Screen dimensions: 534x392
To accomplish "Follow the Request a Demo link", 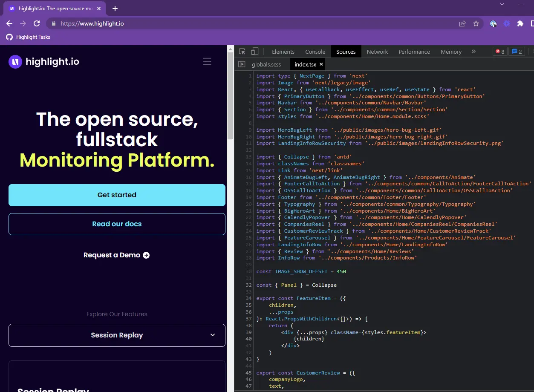I will [x=116, y=255].
